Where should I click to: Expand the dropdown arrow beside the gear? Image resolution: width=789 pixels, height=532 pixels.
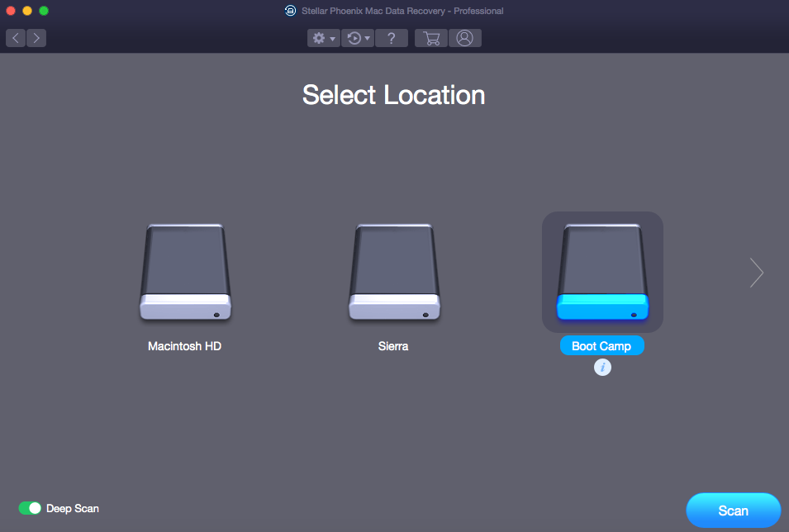(332, 39)
